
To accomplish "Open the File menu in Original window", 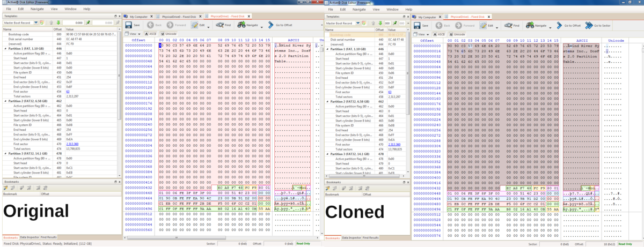I will (x=8, y=9).
